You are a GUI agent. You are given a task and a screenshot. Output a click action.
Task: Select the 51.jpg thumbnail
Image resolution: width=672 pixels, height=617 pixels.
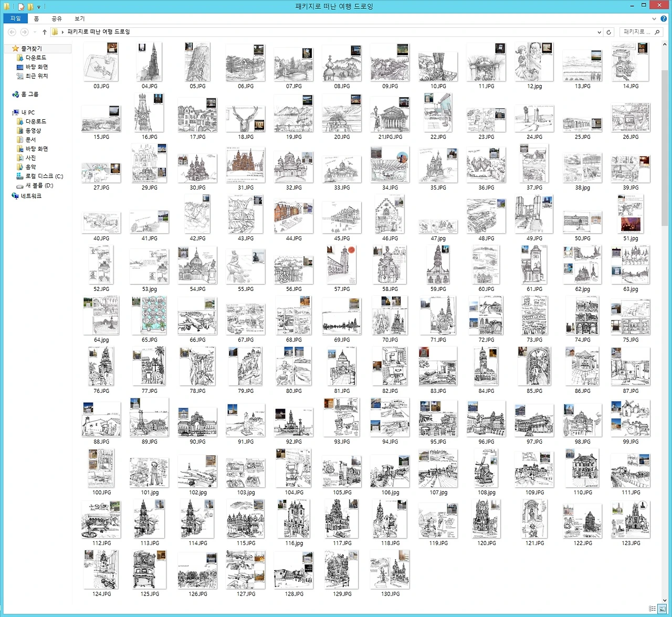[x=631, y=214]
